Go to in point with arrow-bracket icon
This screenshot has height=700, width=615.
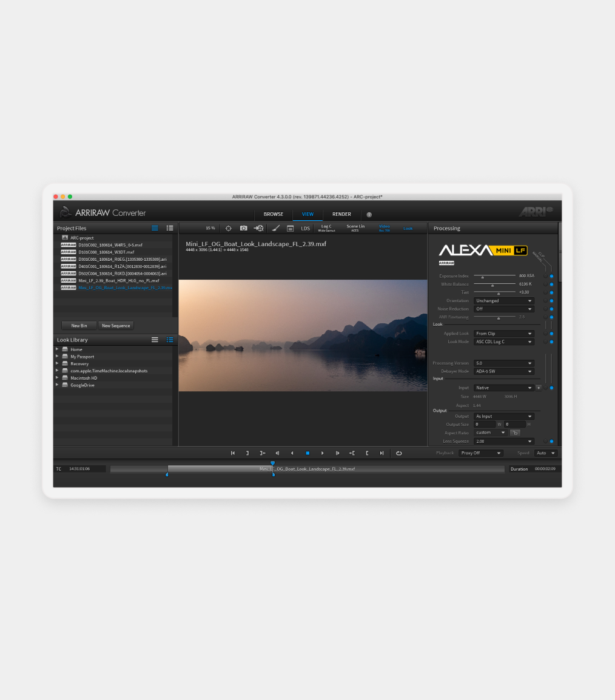click(x=352, y=453)
